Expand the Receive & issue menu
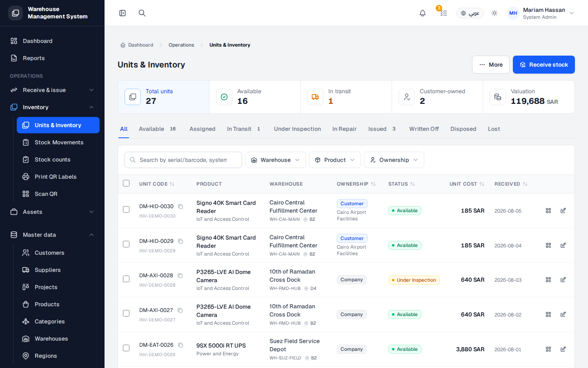588x368 pixels. (x=52, y=90)
